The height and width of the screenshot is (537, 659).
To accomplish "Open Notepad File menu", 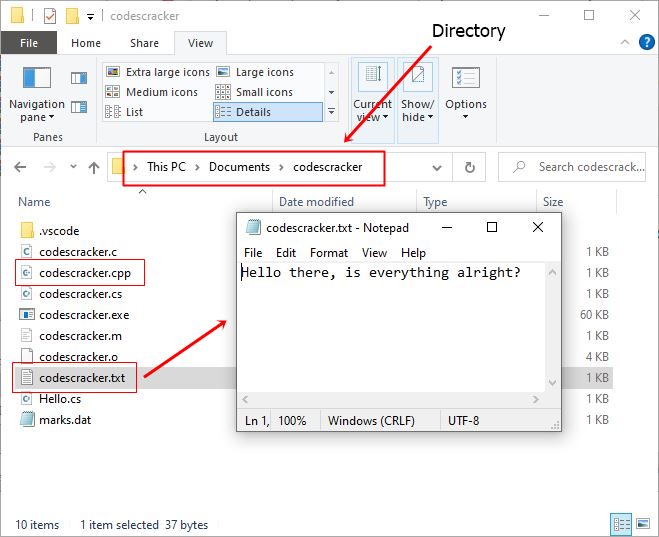I will coord(253,253).
